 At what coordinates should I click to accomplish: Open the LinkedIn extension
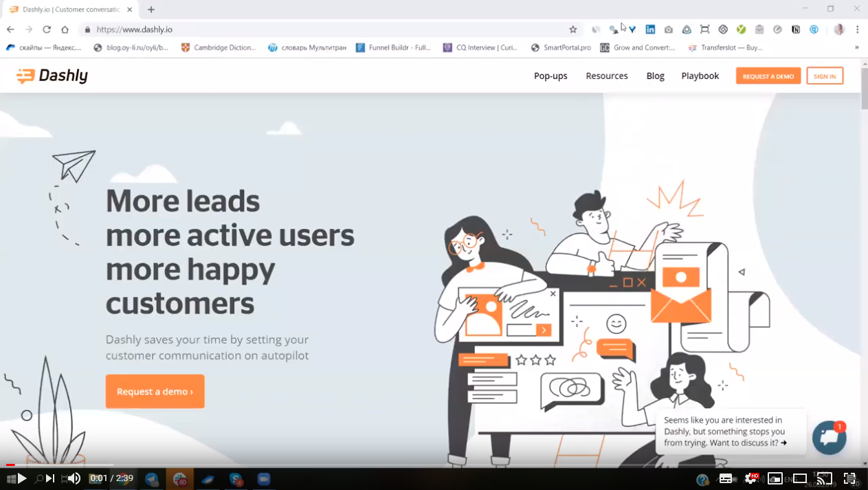[x=650, y=30]
